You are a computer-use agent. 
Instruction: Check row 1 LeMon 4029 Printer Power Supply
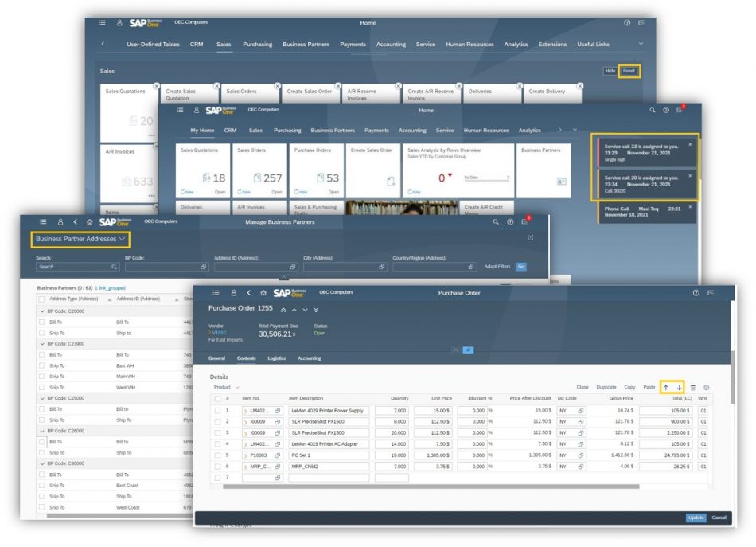pyautogui.click(x=217, y=411)
